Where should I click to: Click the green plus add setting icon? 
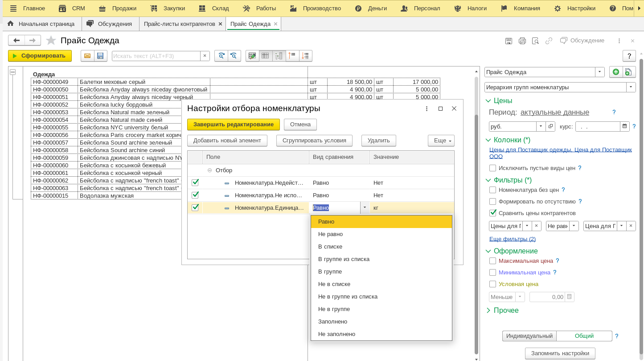(615, 72)
